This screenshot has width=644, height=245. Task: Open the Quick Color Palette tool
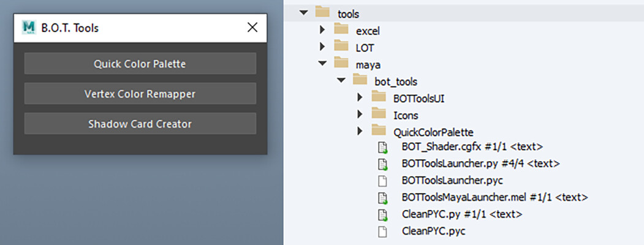tap(140, 64)
